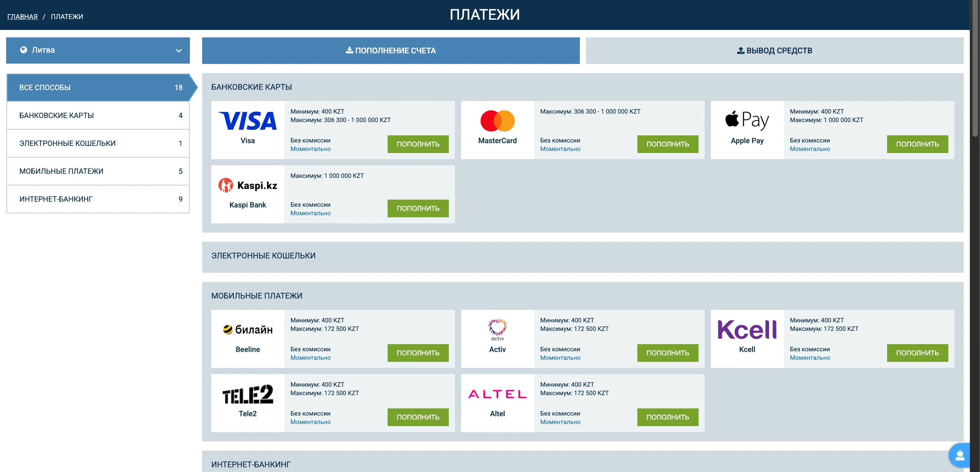The image size is (980, 472).
Task: Click ПОПОЛНИТЬ next to Visa
Action: click(418, 144)
